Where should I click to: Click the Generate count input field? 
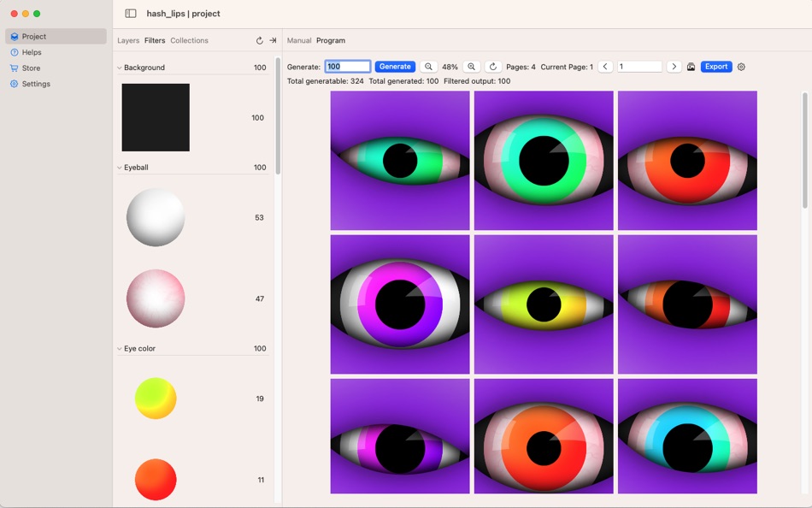[x=348, y=67]
